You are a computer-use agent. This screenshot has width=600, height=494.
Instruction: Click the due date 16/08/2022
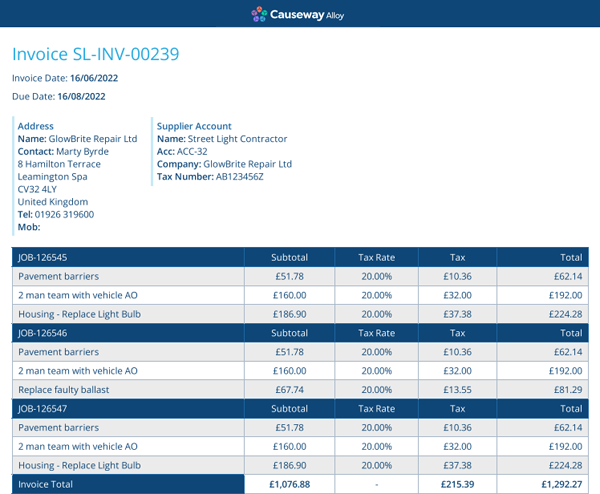click(82, 96)
